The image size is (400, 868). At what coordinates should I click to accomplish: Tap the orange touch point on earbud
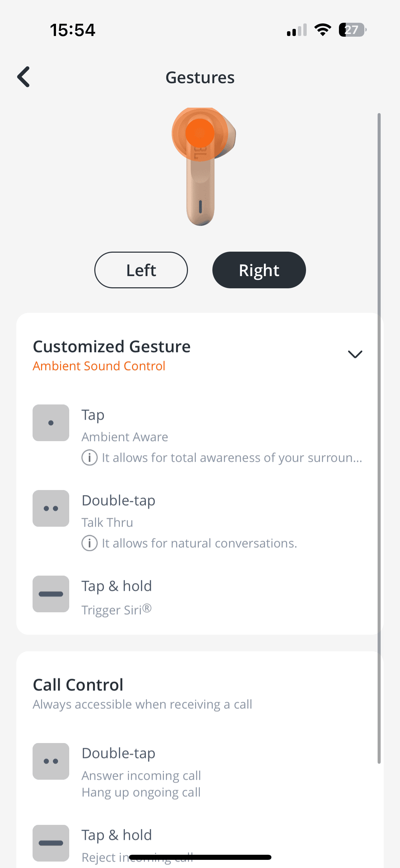point(200,133)
